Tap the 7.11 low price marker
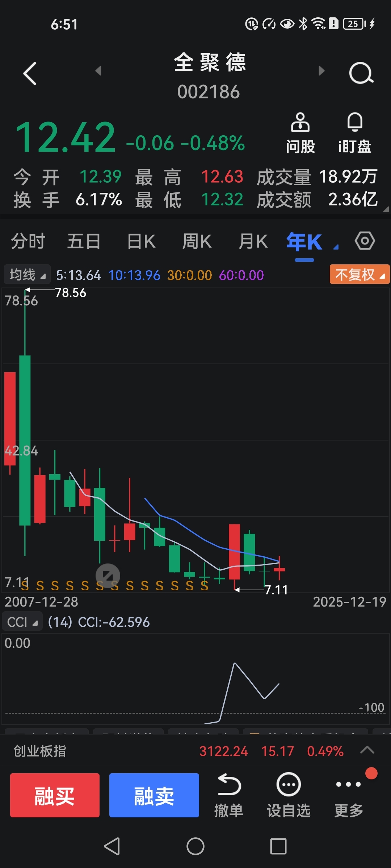This screenshot has height=868, width=391. (277, 590)
